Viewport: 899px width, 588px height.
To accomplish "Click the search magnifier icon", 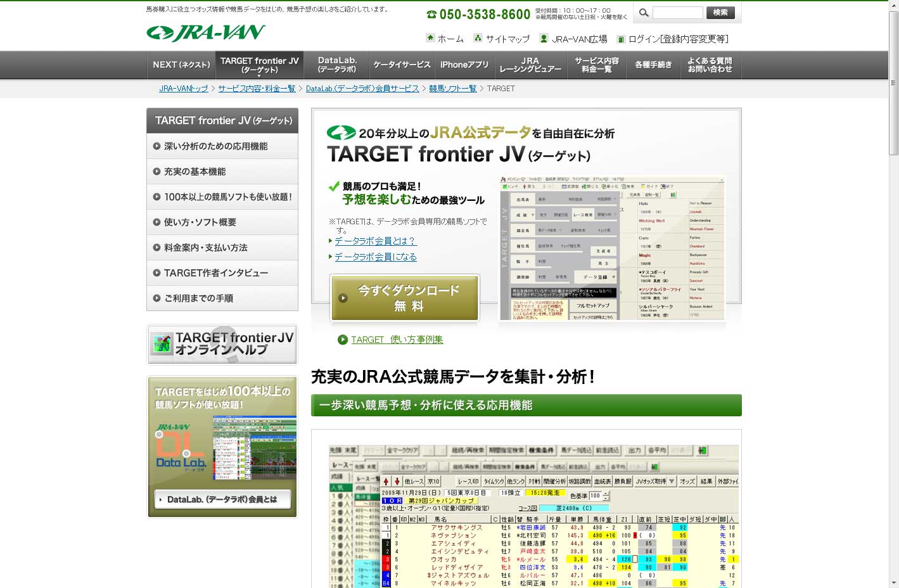I will [x=644, y=13].
